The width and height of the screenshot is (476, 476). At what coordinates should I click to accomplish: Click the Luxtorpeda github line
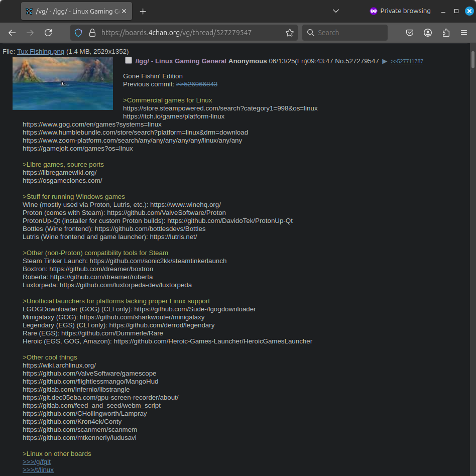(107, 285)
